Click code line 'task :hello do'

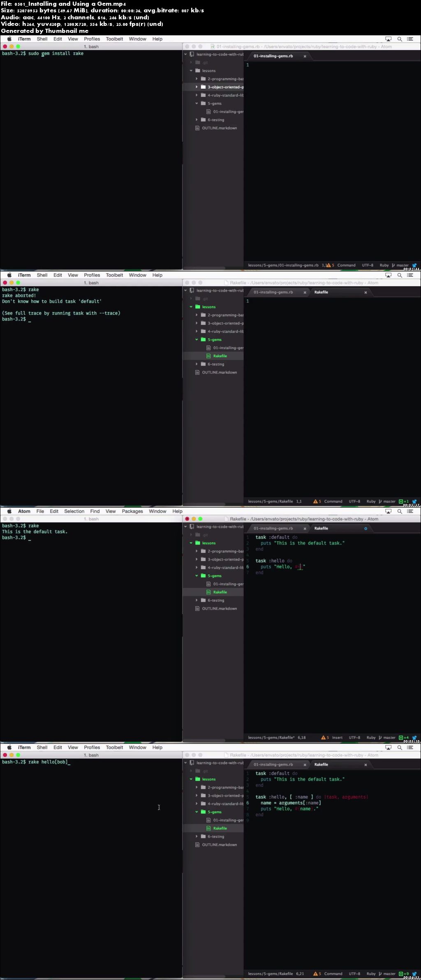click(x=274, y=561)
